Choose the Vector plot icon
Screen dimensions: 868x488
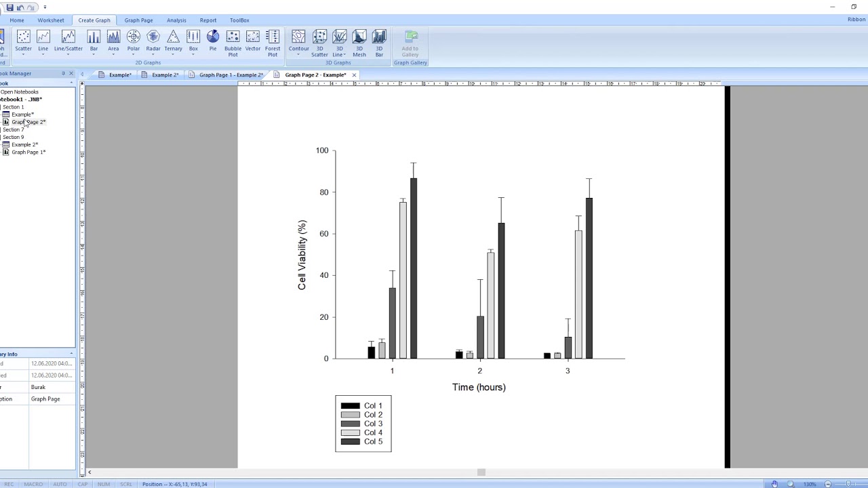pyautogui.click(x=253, y=37)
